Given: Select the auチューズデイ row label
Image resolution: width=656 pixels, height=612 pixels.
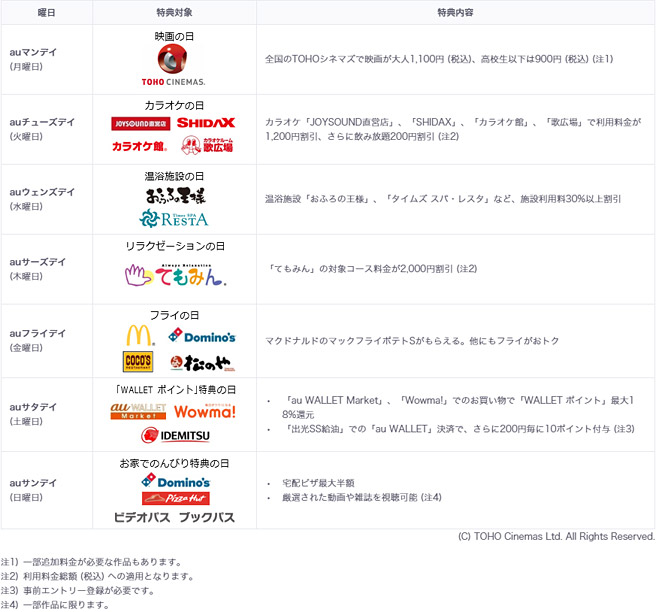Looking at the screenshot, I should click(x=42, y=122).
